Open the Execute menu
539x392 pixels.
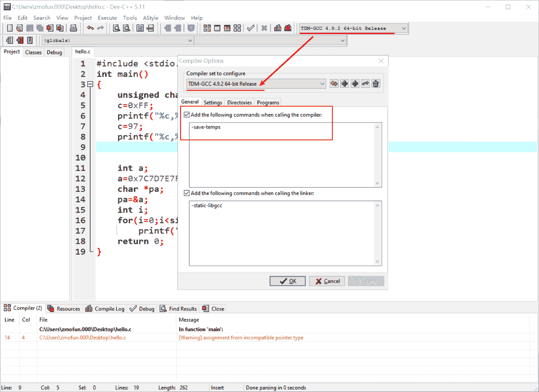[x=107, y=18]
